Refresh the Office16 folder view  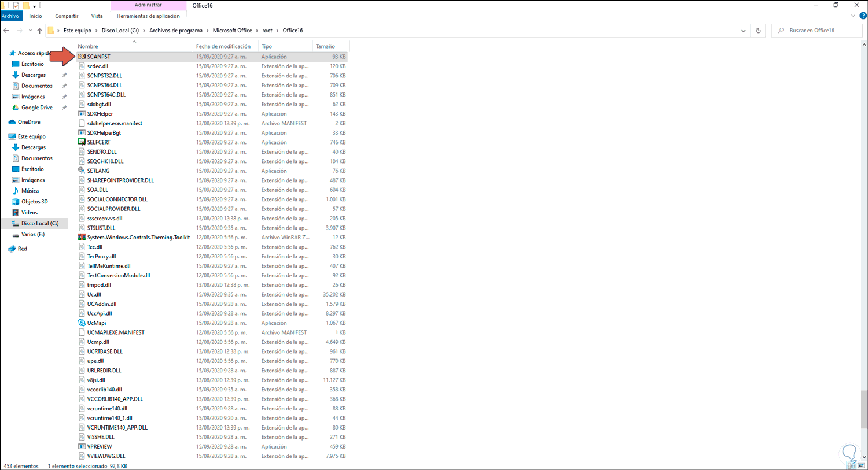click(758, 31)
